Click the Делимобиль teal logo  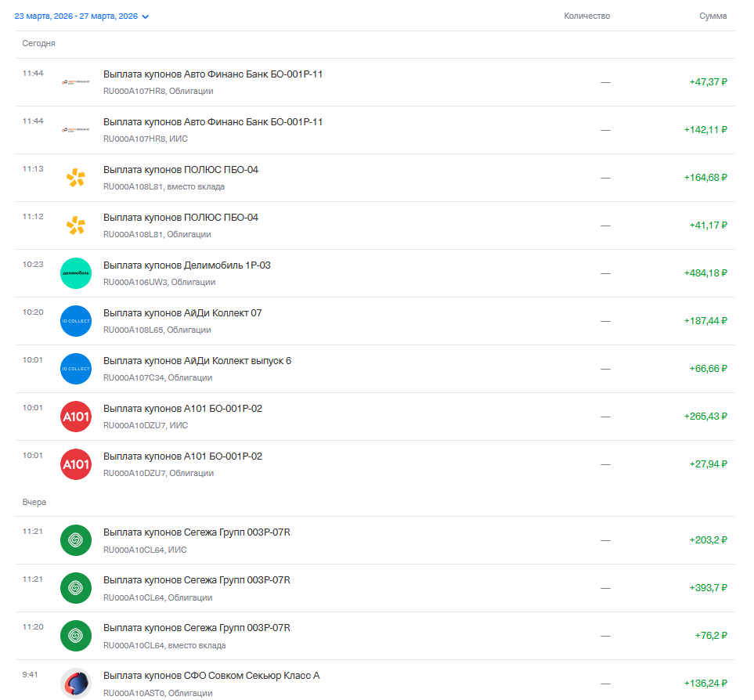click(76, 273)
